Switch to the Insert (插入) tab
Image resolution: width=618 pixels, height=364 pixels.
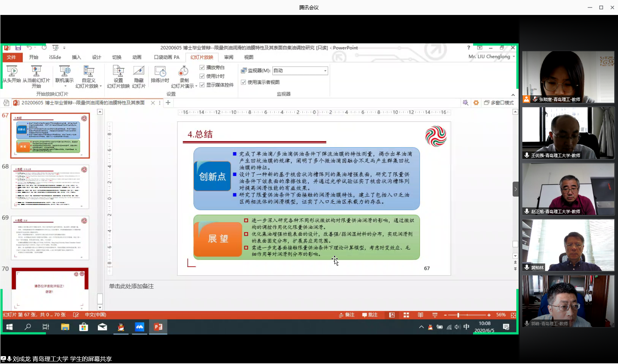[x=76, y=57]
